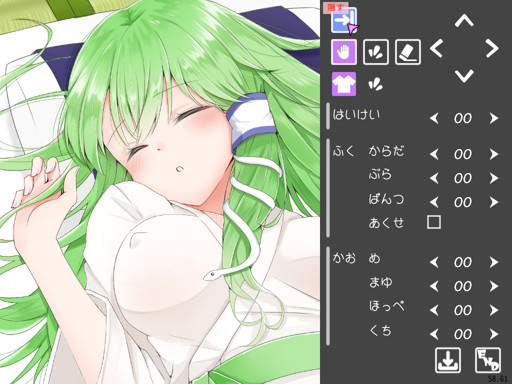The image size is (512, 384).
Task: Increase the ぶら value
Action: [x=494, y=178]
